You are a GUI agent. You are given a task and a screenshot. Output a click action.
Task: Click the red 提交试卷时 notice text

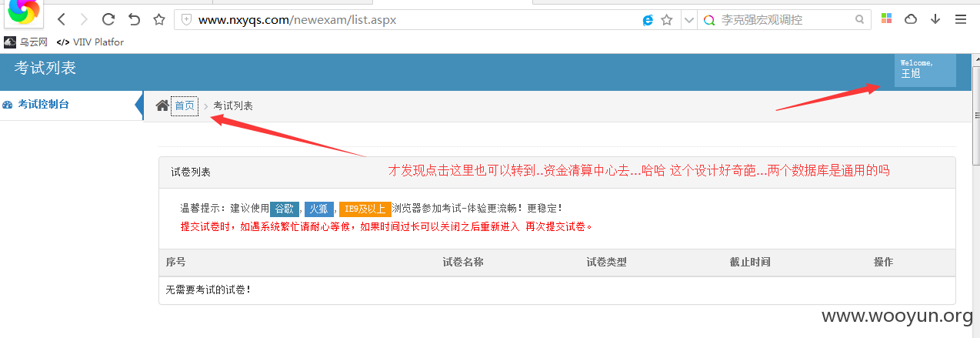pos(386,226)
